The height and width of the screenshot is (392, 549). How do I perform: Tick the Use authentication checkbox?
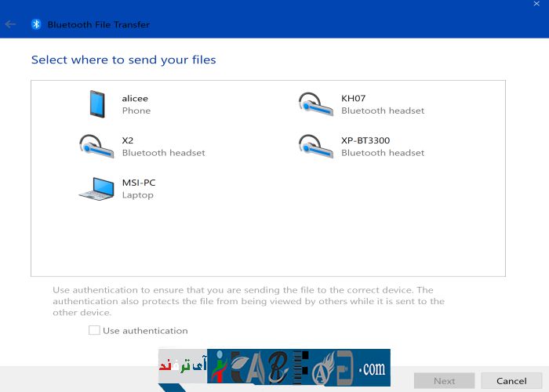pos(94,331)
